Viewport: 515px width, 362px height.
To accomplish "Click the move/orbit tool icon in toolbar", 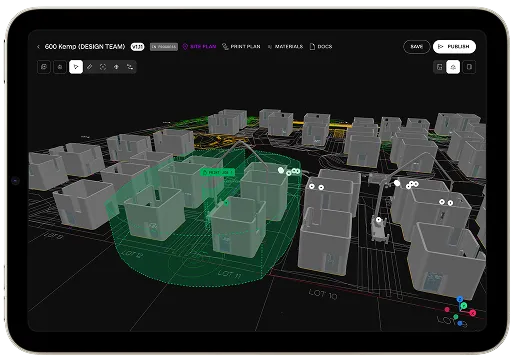I will [x=116, y=67].
